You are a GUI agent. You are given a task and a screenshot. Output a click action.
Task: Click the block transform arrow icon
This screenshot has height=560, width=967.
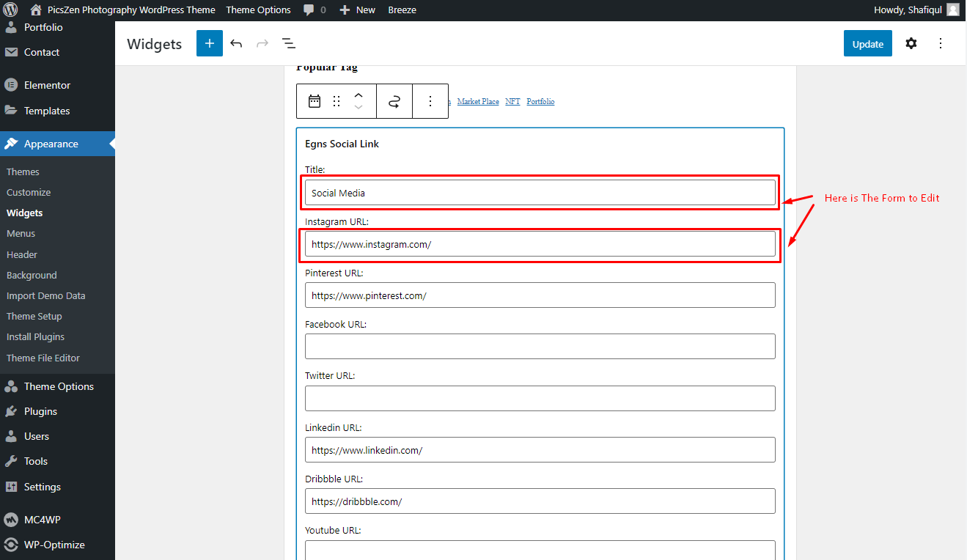click(394, 101)
